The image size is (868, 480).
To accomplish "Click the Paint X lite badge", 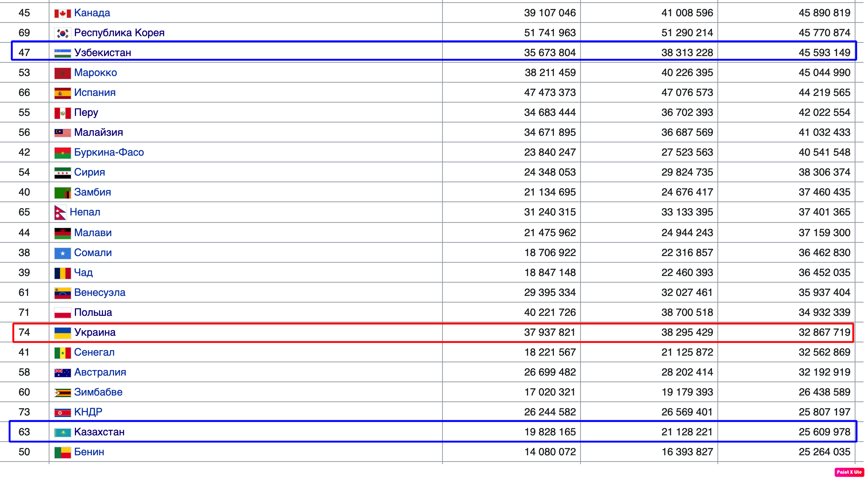I will pyautogui.click(x=849, y=472).
